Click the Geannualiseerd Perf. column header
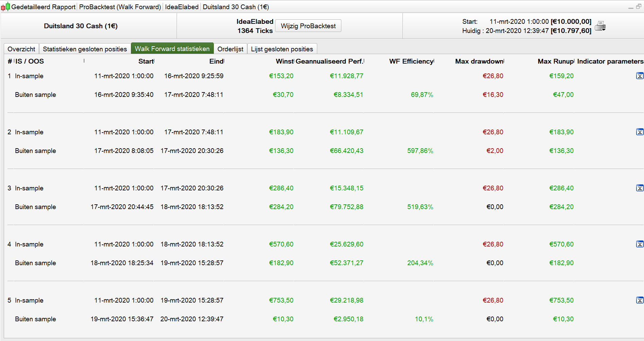Viewport: 644px width, 341px height. [329, 61]
